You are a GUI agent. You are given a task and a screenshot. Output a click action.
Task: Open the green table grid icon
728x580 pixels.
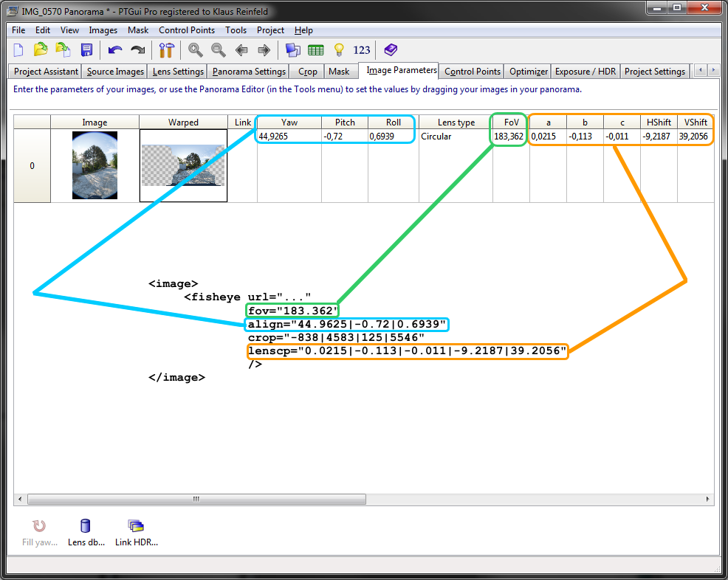click(316, 50)
